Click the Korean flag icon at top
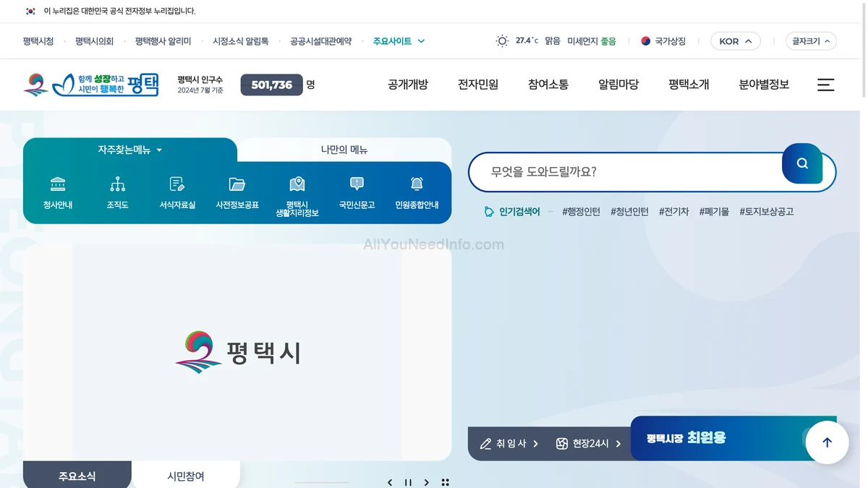 (30, 11)
